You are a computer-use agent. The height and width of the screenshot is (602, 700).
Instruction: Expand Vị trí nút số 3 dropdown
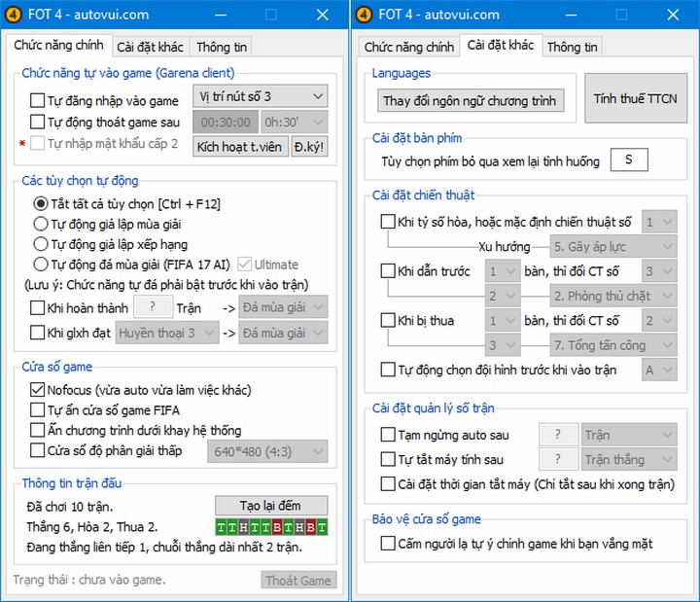(x=261, y=96)
